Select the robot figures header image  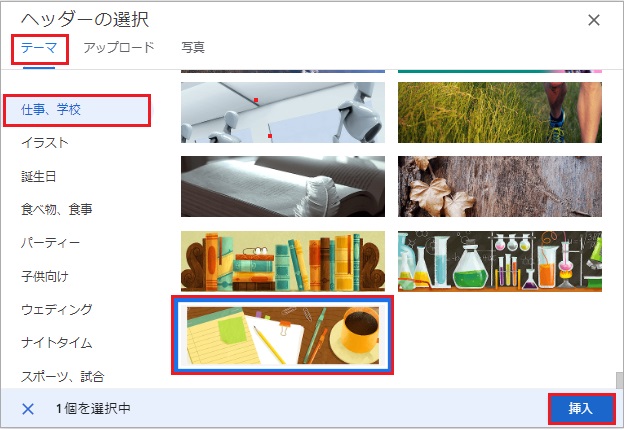(x=283, y=112)
